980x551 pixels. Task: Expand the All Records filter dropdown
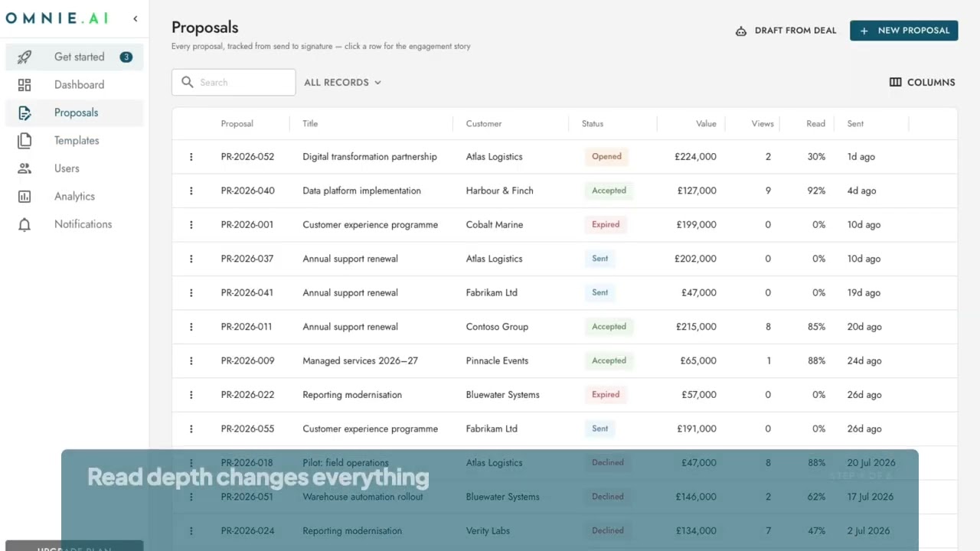(x=342, y=82)
